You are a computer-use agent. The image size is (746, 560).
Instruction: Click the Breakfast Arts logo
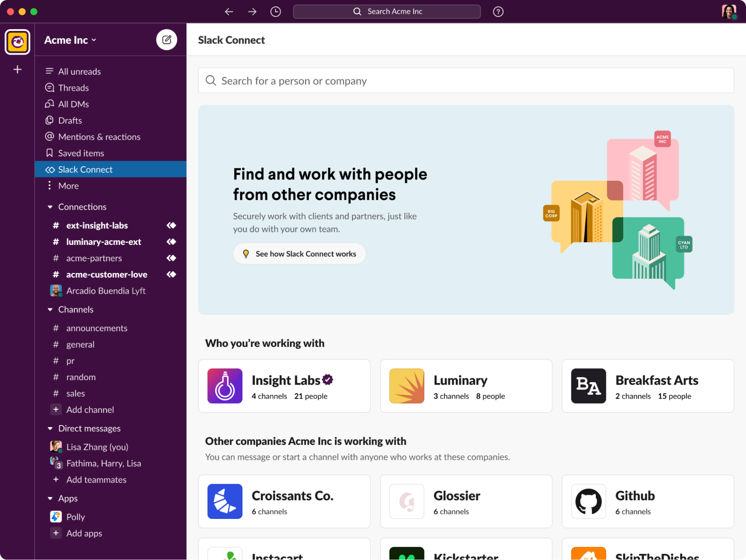(x=588, y=386)
